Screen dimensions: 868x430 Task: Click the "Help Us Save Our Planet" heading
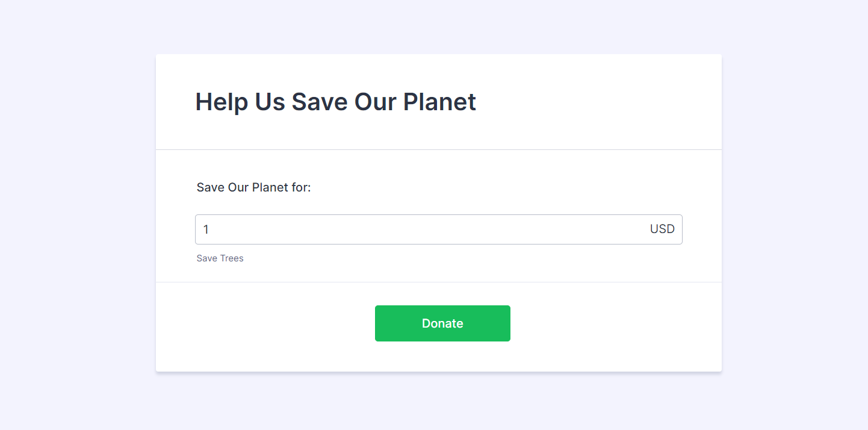335,102
